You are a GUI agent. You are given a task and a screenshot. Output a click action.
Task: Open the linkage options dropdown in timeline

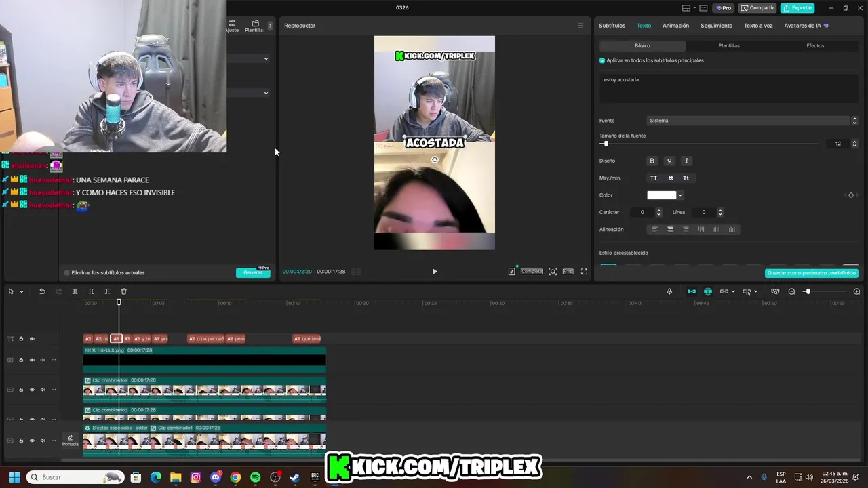(x=733, y=291)
